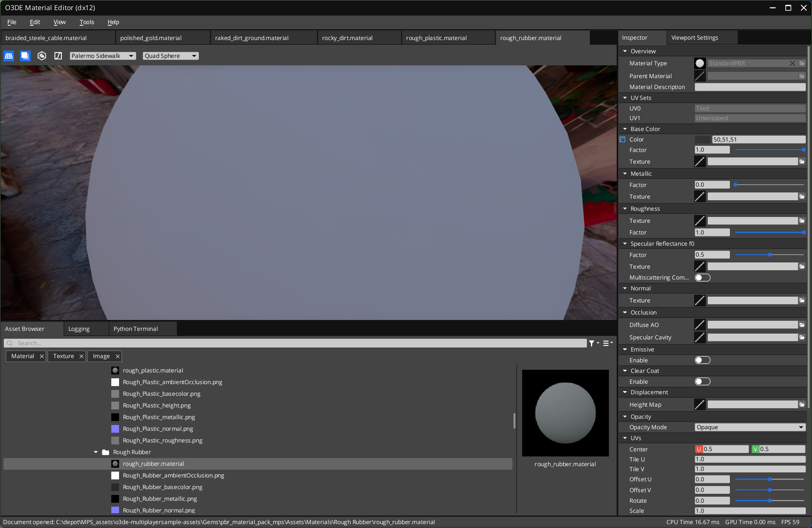Click the file browse icon for Normal Texture
Screen dimensions: 812x528
(x=802, y=300)
